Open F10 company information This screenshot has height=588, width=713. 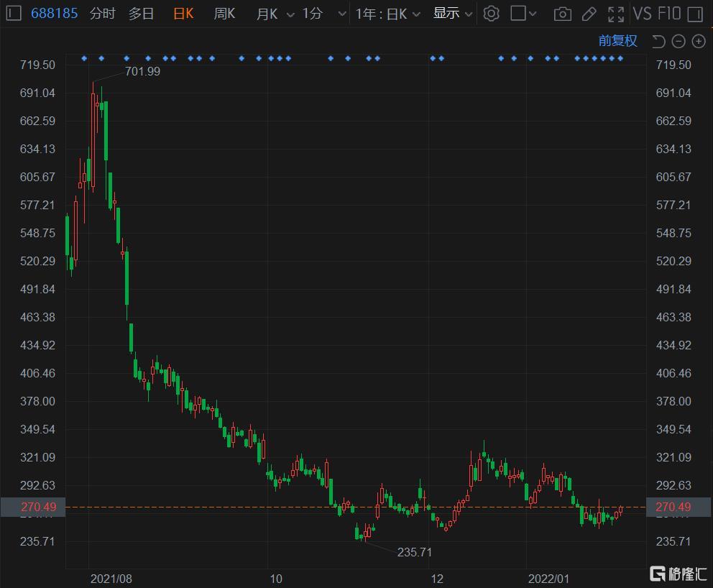(x=668, y=14)
